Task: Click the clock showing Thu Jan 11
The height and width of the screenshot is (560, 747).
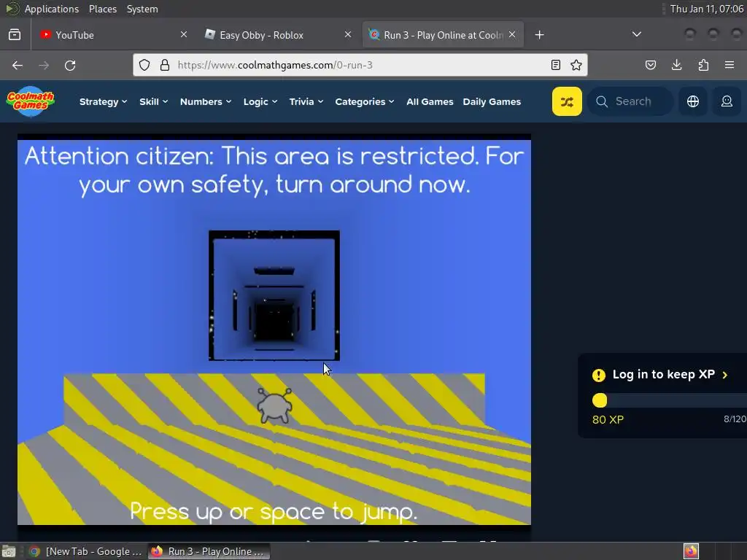Action: tap(706, 9)
